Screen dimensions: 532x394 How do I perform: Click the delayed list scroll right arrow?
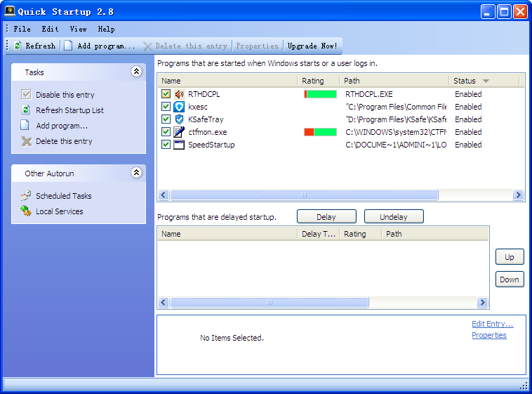point(482,302)
